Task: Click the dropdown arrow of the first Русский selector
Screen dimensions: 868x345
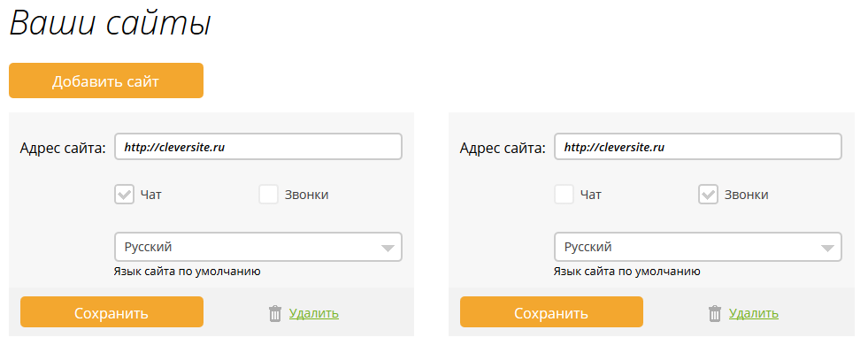Action: coord(388,248)
